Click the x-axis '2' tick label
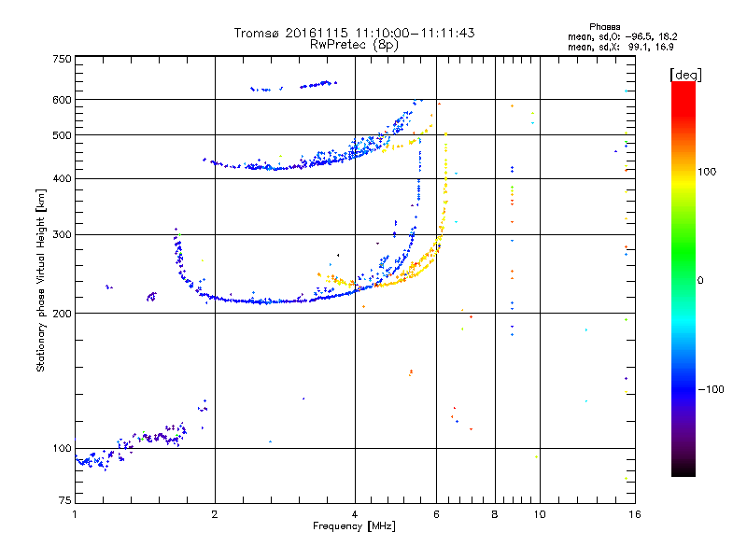The height and width of the screenshot is (560, 747). pyautogui.click(x=215, y=514)
